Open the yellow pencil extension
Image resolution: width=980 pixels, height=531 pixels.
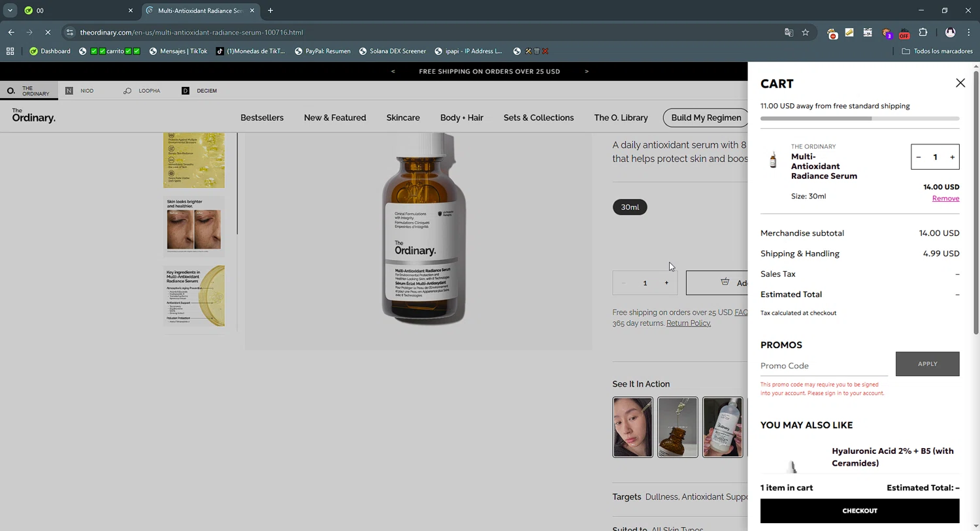[x=849, y=32]
